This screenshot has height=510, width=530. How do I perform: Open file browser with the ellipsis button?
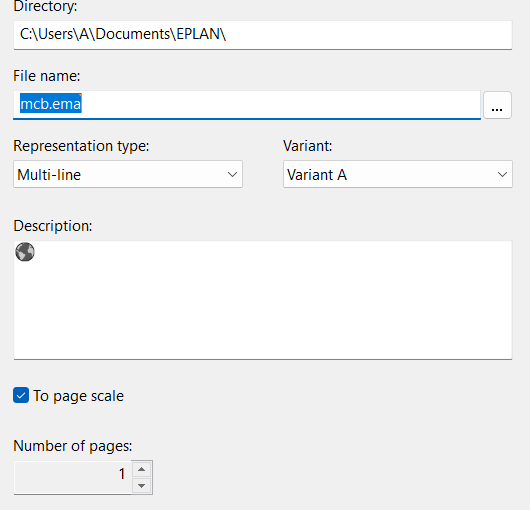coord(497,105)
